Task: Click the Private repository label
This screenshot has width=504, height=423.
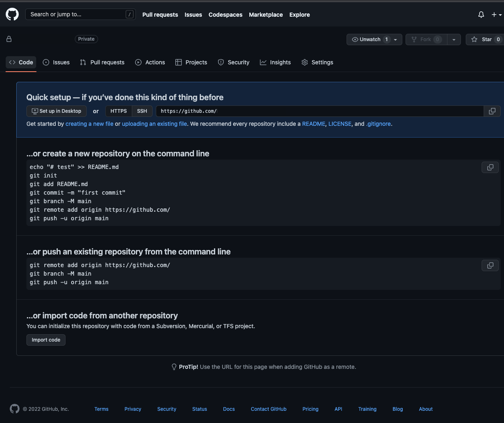Action: click(86, 39)
